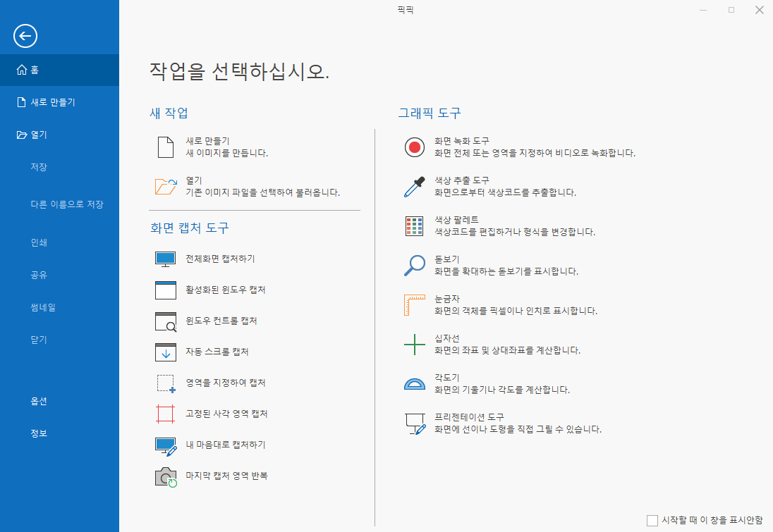Click the home icon beside 홈
773x532 pixels.
(x=22, y=70)
